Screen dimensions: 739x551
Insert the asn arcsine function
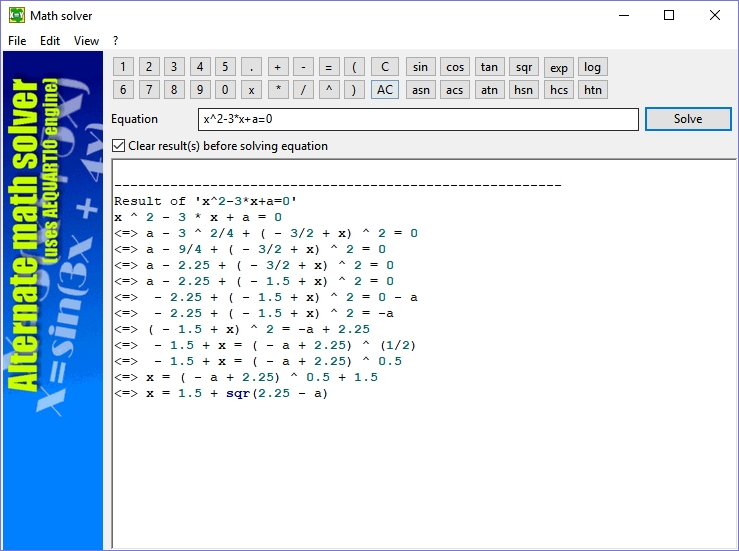420,90
